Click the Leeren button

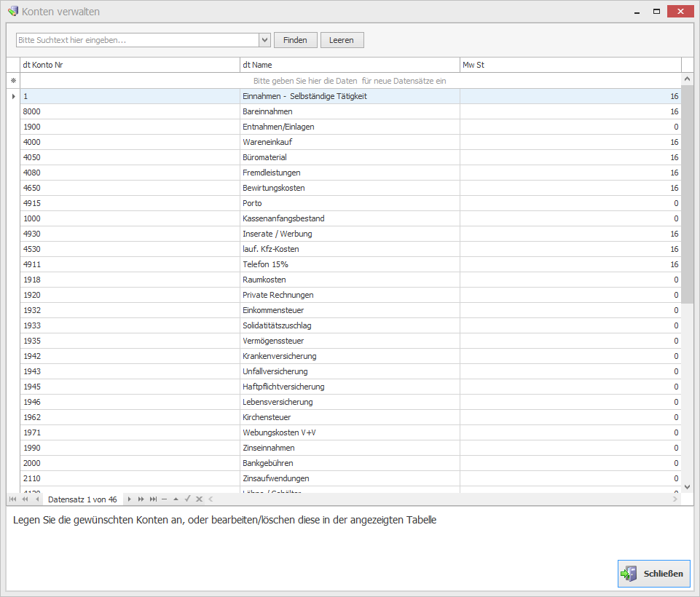pyautogui.click(x=342, y=40)
